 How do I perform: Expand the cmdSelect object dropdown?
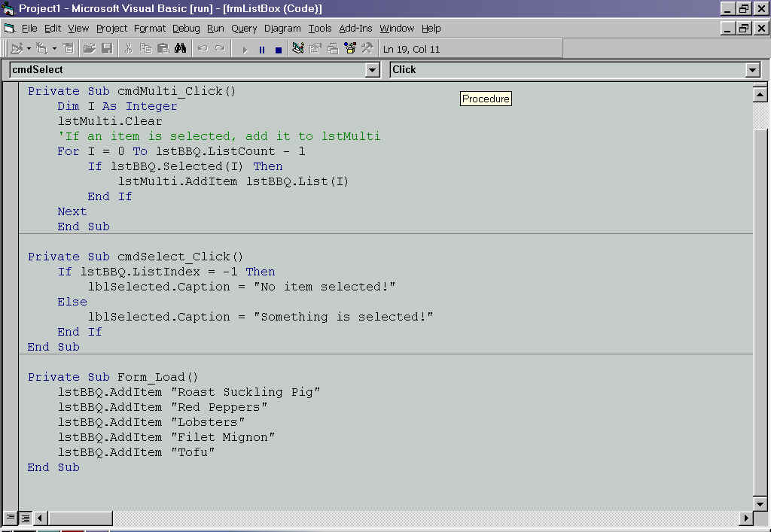(x=372, y=70)
